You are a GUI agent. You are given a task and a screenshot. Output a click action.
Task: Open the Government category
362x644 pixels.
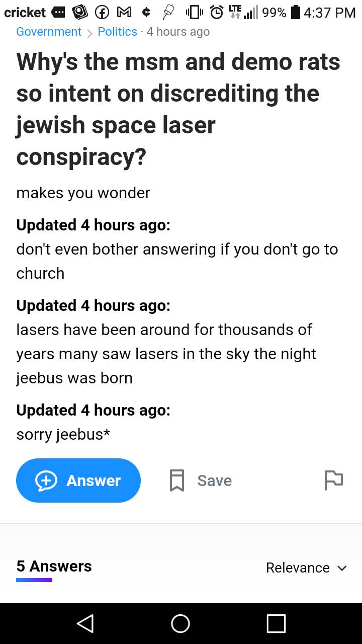(x=48, y=32)
